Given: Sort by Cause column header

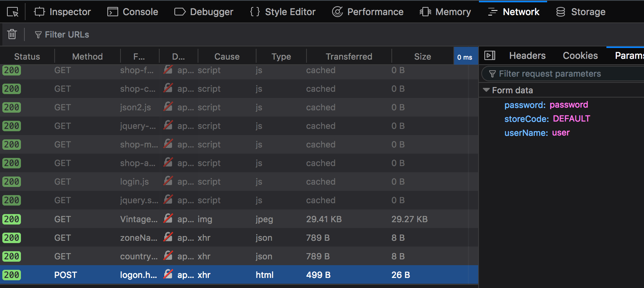Looking at the screenshot, I should (x=227, y=57).
